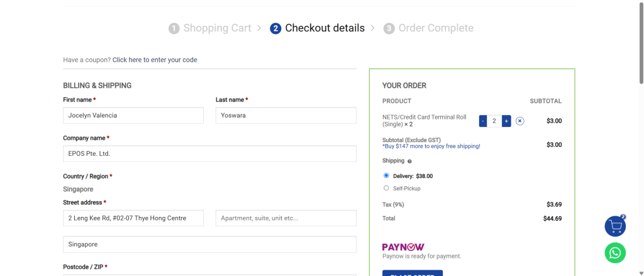Viewport: 644px width, 276px height.
Task: Click the Order Complete step
Action: (x=436, y=28)
